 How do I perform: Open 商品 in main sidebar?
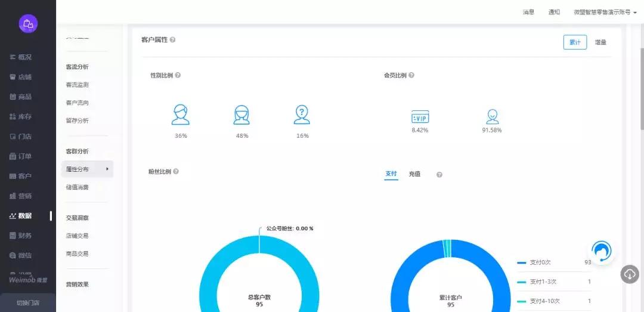(20, 97)
